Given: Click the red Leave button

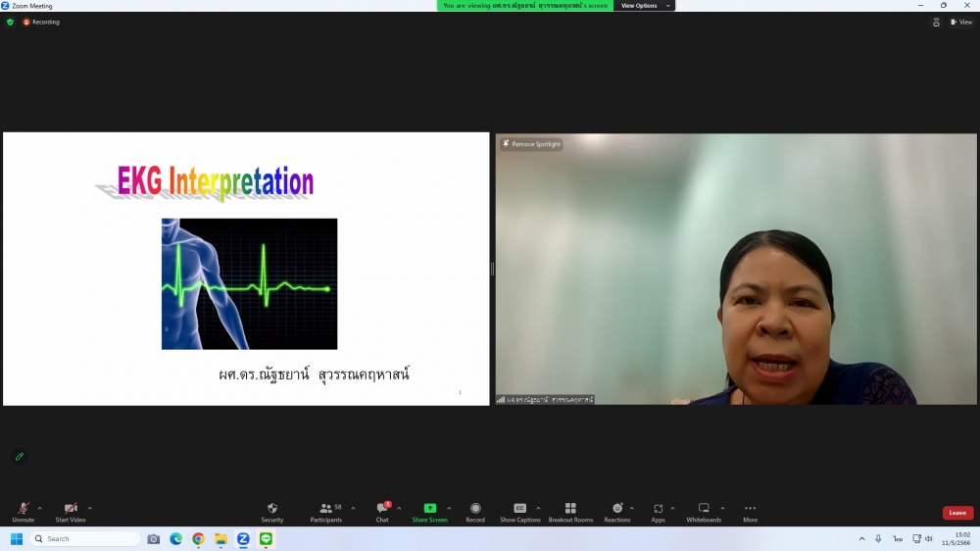Looking at the screenshot, I should point(957,513).
